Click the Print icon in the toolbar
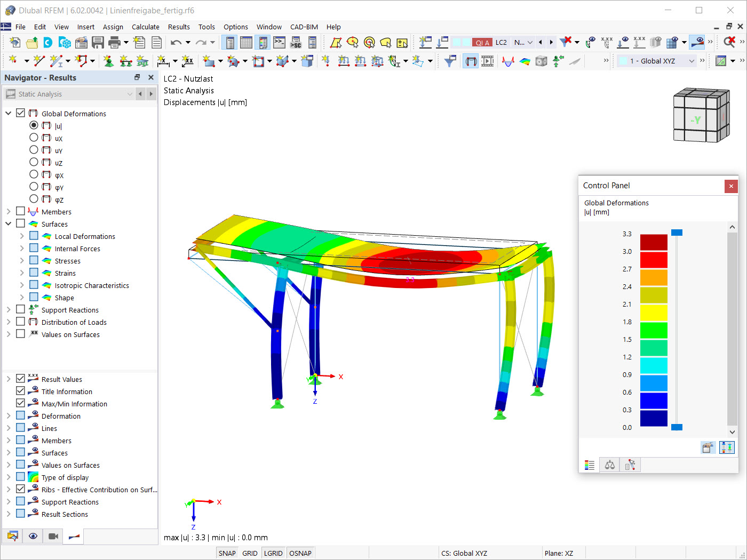 click(114, 43)
